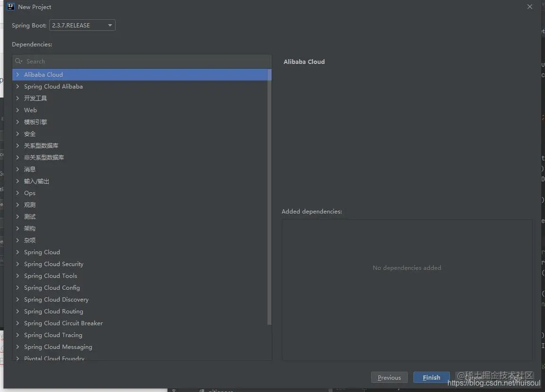Viewport: 545px width, 392px height.
Task: Expand the Spring Cloud Tools chevron
Action: [18, 276]
